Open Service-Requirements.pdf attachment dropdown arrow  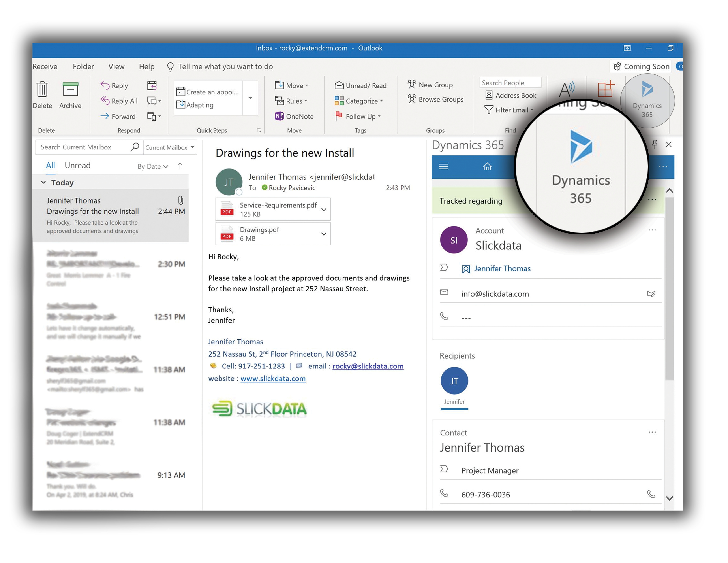[x=324, y=210]
